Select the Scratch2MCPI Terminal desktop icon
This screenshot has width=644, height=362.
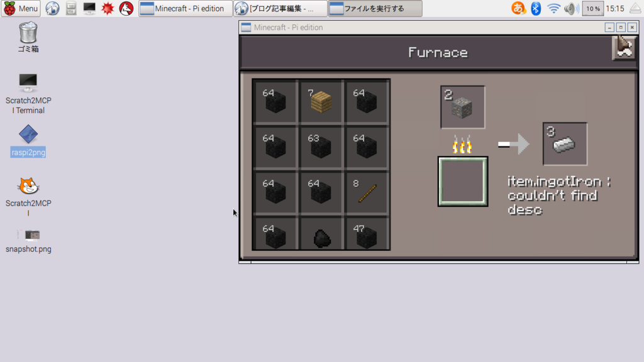28,94
